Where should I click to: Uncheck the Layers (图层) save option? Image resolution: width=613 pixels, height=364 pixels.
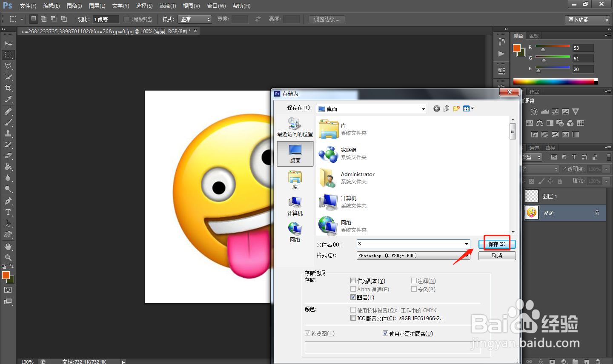click(353, 297)
